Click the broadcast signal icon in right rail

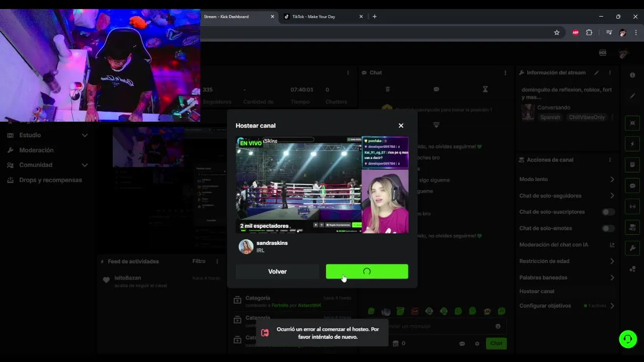(632, 207)
